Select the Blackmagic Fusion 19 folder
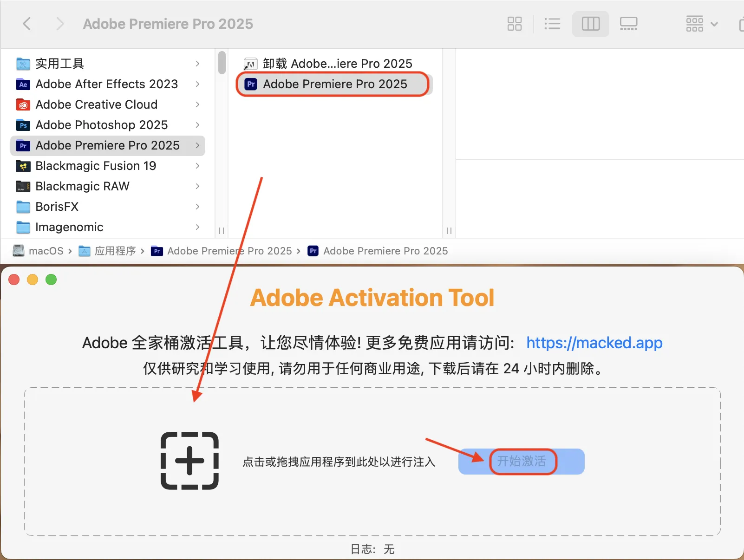This screenshot has width=744, height=560. tap(96, 166)
